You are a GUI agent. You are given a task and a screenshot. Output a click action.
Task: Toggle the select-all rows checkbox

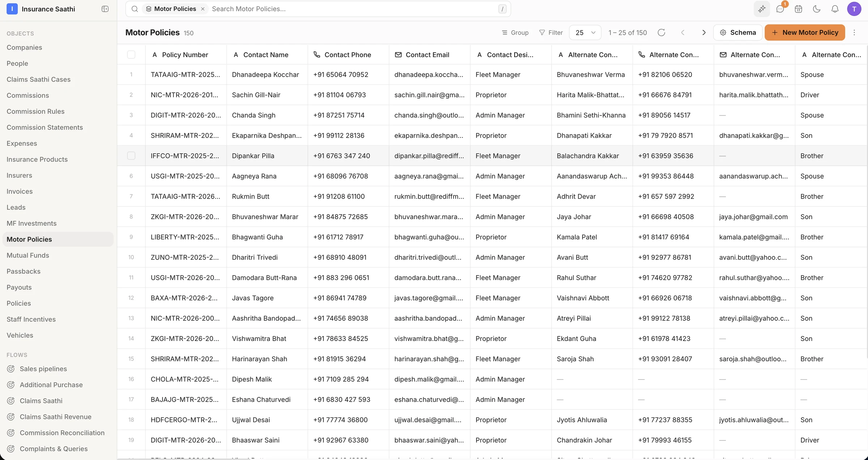[131, 55]
